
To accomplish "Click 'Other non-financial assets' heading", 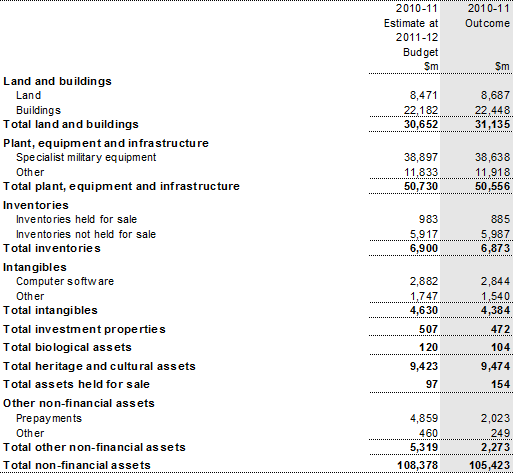I will pyautogui.click(x=79, y=403).
